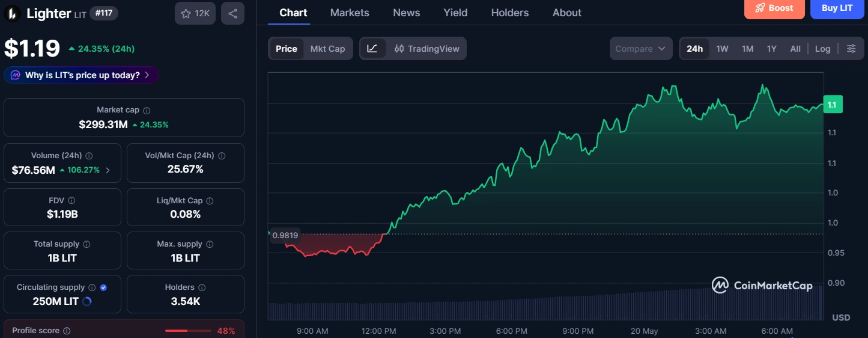The width and height of the screenshot is (868, 338).
Task: Click the 6:00 AM time axis label
Action: 777,331
